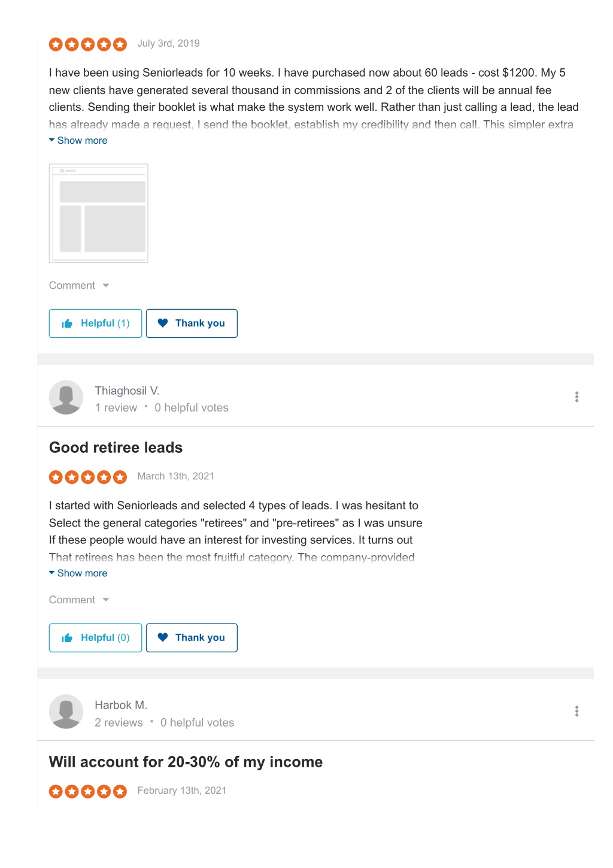This screenshot has height=868, width=613.
Task: Send Thank you for Good retiree leads review
Action: click(192, 638)
